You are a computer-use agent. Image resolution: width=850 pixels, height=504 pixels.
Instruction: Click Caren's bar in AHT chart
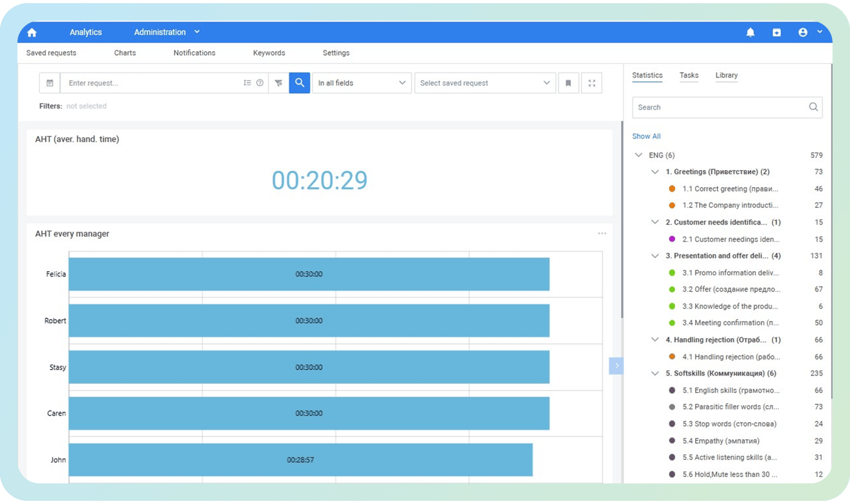[309, 413]
